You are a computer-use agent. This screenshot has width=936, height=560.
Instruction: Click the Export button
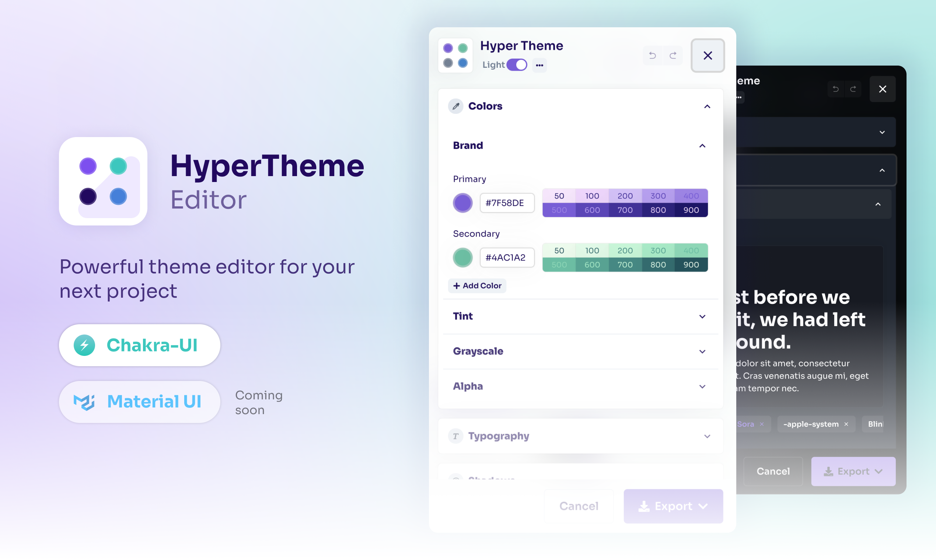point(673,505)
